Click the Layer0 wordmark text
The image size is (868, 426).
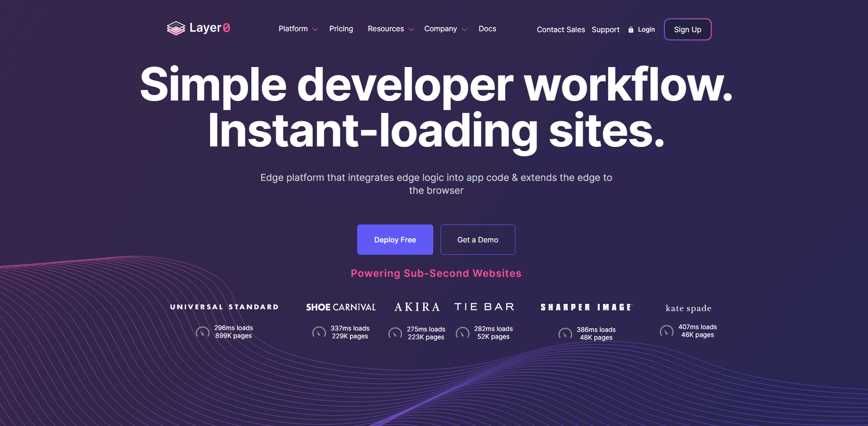tap(210, 28)
